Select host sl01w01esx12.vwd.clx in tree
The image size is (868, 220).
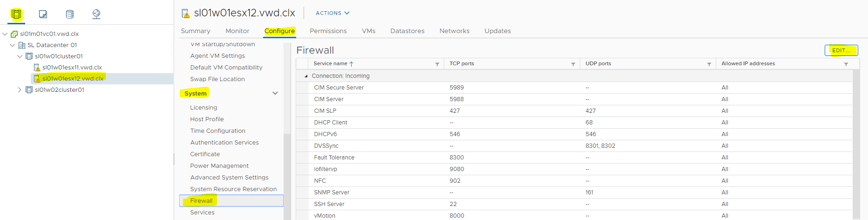pyautogui.click(x=73, y=79)
